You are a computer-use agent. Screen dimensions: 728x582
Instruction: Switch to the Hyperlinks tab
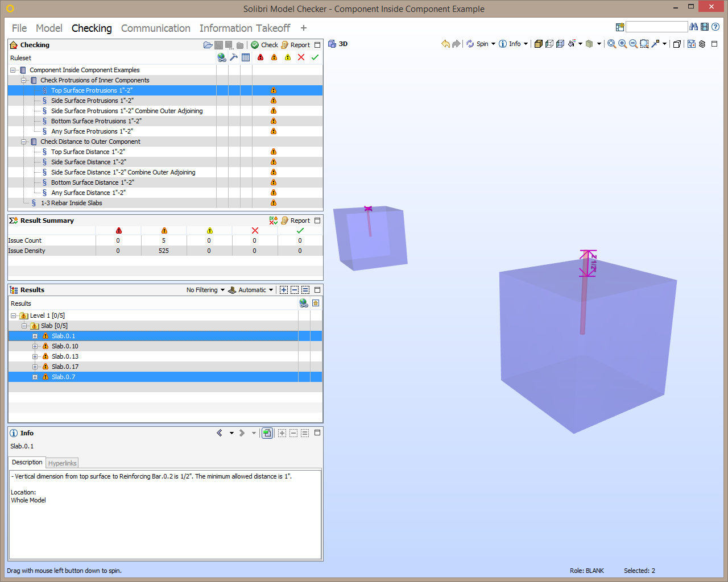point(62,463)
